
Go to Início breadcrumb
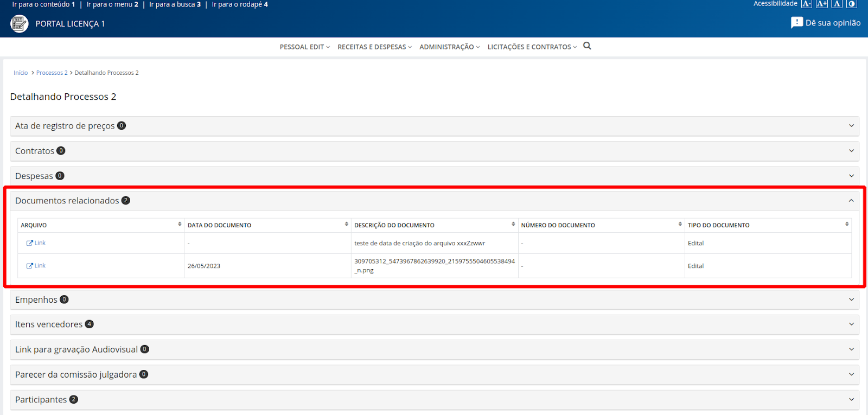tap(21, 73)
